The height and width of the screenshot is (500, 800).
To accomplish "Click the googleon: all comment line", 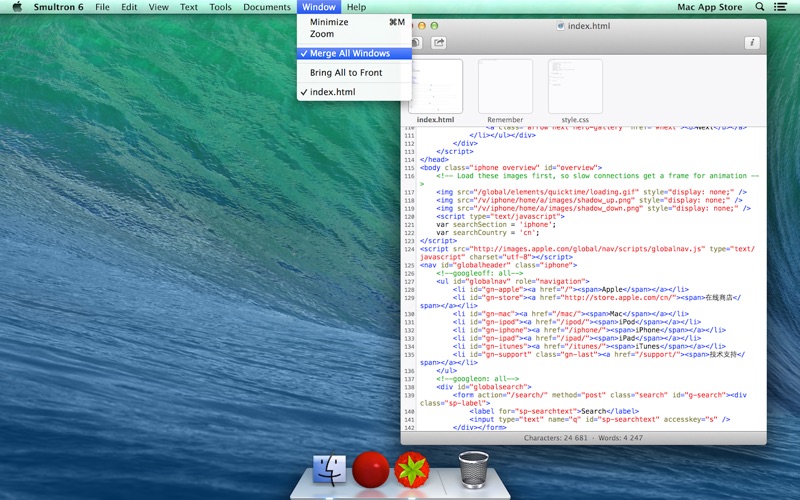I will click(478, 379).
